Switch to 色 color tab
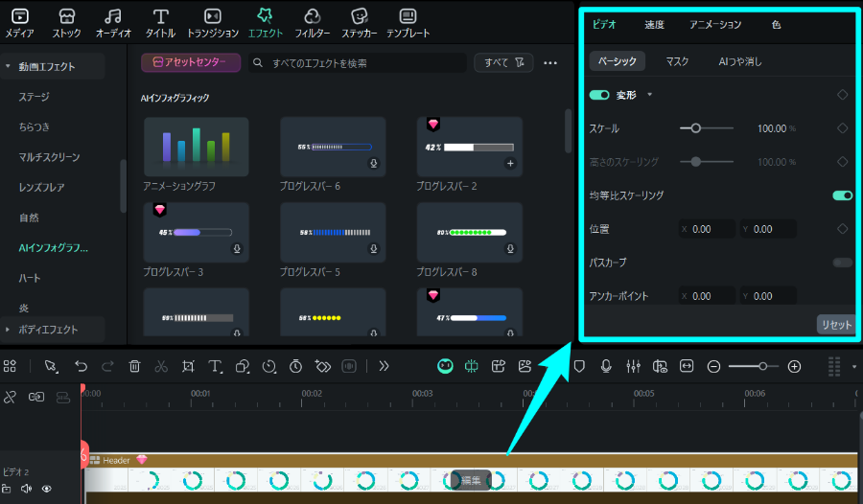863x504 pixels. [776, 25]
